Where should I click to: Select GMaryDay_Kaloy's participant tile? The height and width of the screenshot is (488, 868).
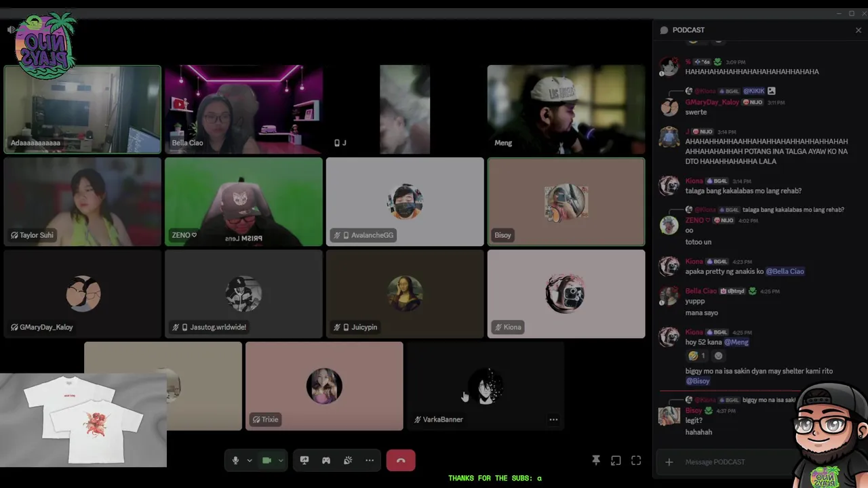[x=83, y=294]
